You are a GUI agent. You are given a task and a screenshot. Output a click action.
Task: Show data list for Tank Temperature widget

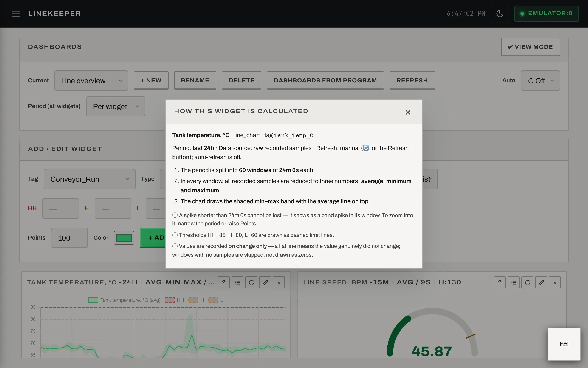[x=237, y=283]
